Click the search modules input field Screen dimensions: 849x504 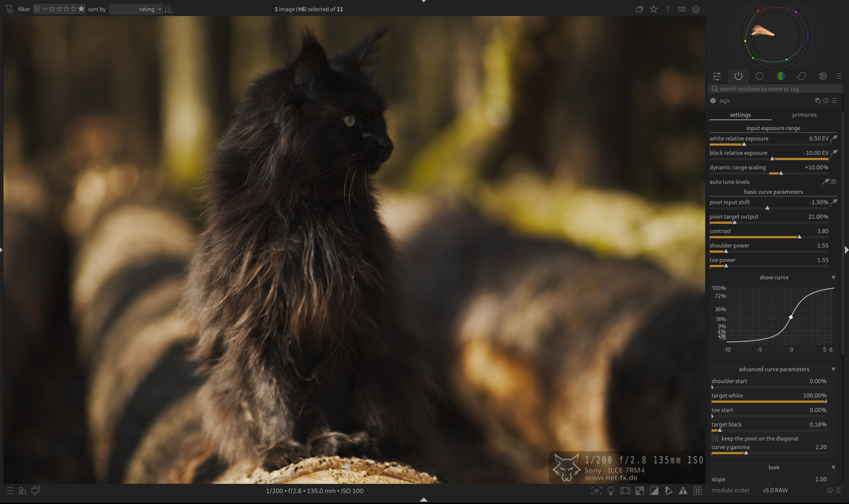(x=776, y=89)
